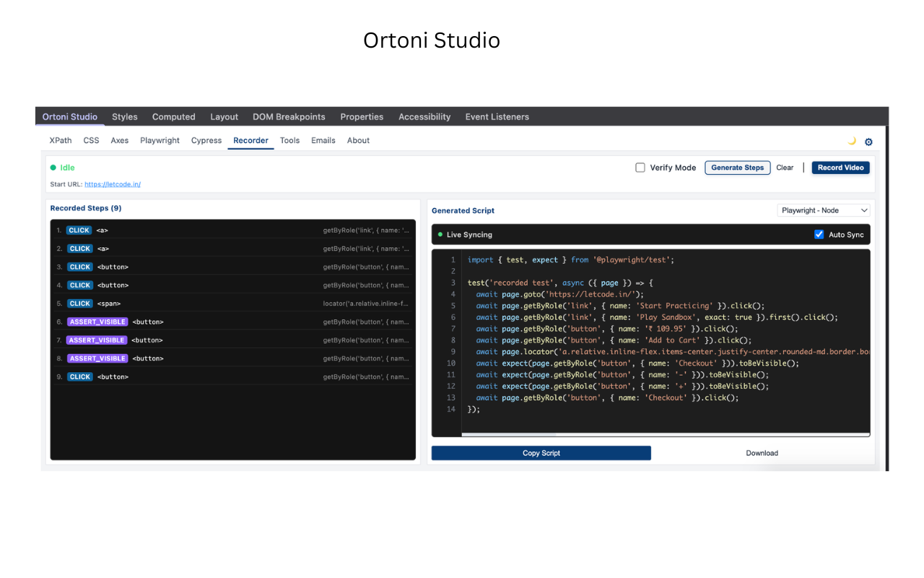Select the XPath sub-tab
Screen dimensions: 924x578
tap(61, 140)
